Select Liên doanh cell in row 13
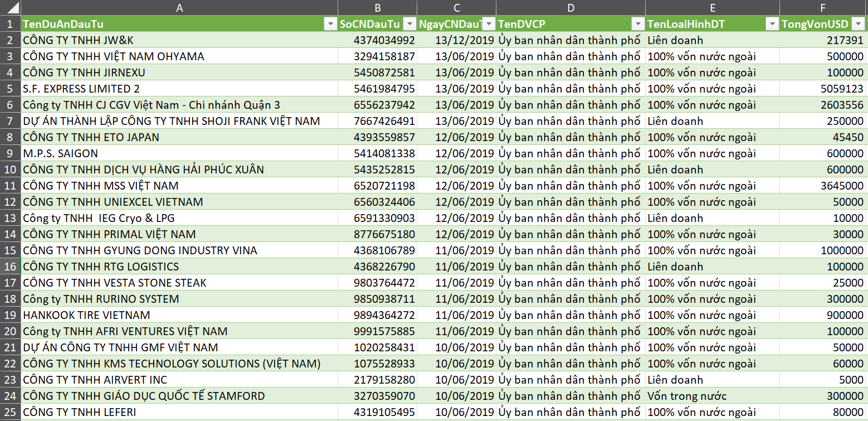The width and height of the screenshot is (868, 421). click(x=713, y=218)
